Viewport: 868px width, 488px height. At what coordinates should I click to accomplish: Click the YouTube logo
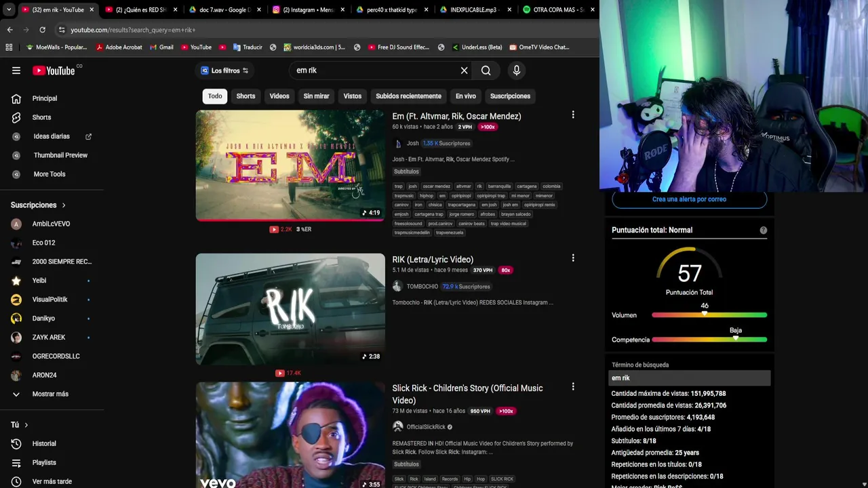[x=54, y=70]
